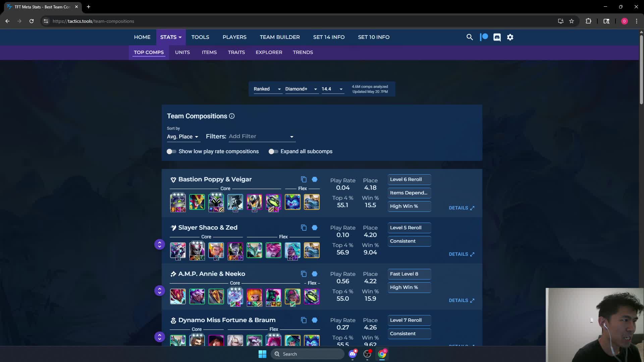644x362 pixels.
Task: Open Windows Start button
Action: pyautogui.click(x=262, y=354)
